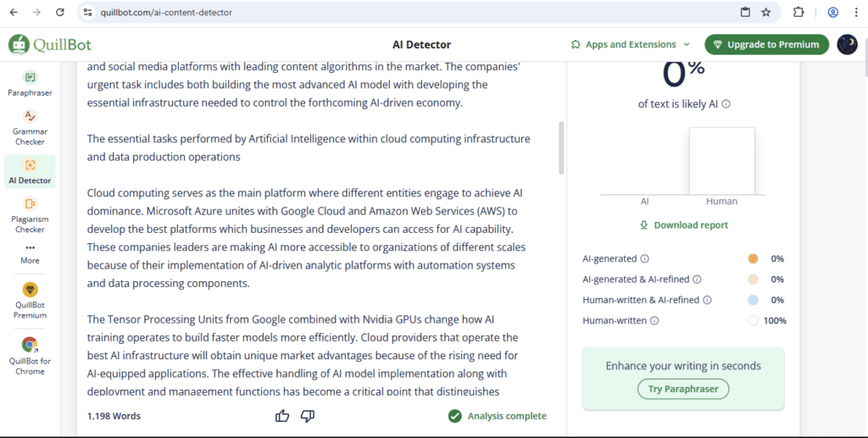Click the 'Human' chart axis label
This screenshot has height=438, width=868.
pos(722,202)
